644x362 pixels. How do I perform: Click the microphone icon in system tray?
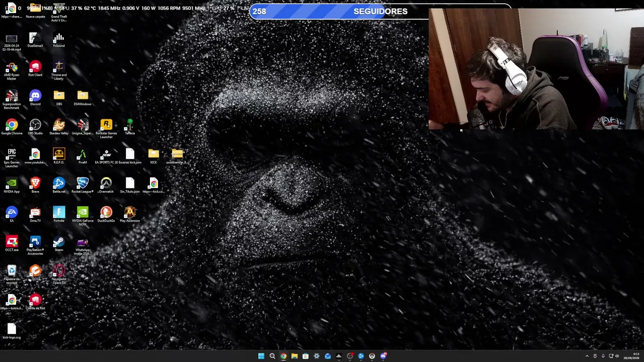coord(603,356)
